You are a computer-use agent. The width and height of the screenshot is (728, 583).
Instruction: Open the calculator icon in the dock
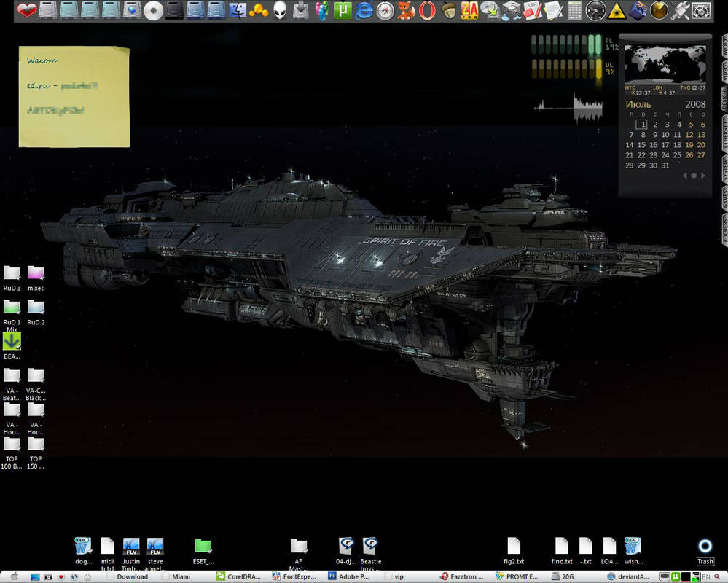point(574,10)
